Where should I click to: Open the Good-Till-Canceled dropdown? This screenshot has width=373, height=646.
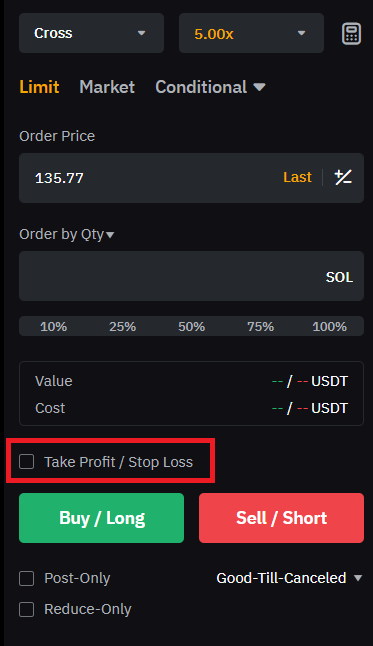point(289,578)
